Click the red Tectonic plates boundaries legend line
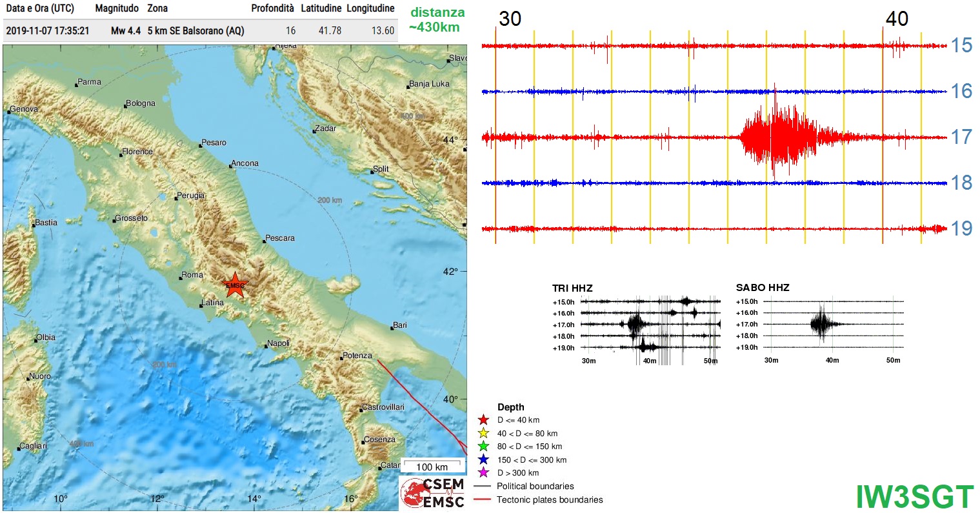This screenshot has width=980, height=513. tap(483, 500)
